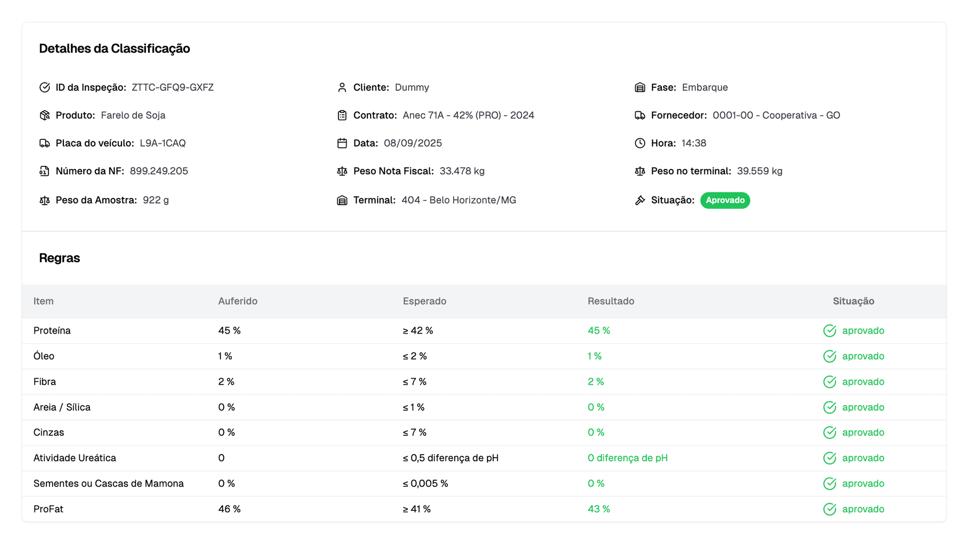Click the Item column header
This screenshot has width=980, height=550.
click(43, 301)
